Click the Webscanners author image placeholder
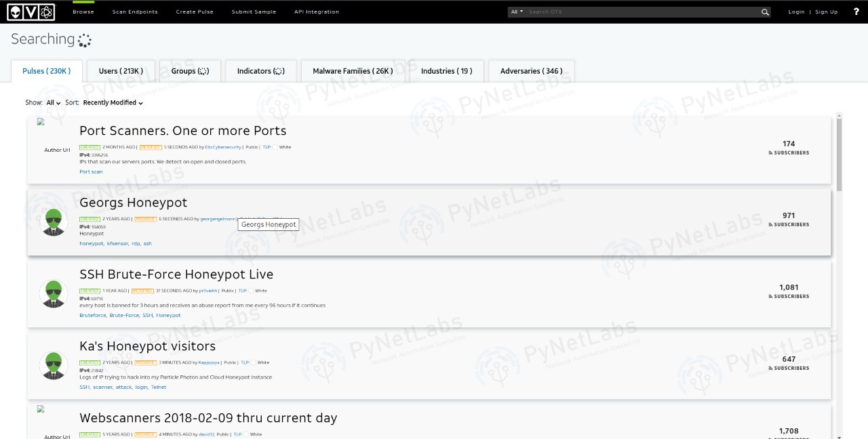868x439 pixels. [41, 409]
